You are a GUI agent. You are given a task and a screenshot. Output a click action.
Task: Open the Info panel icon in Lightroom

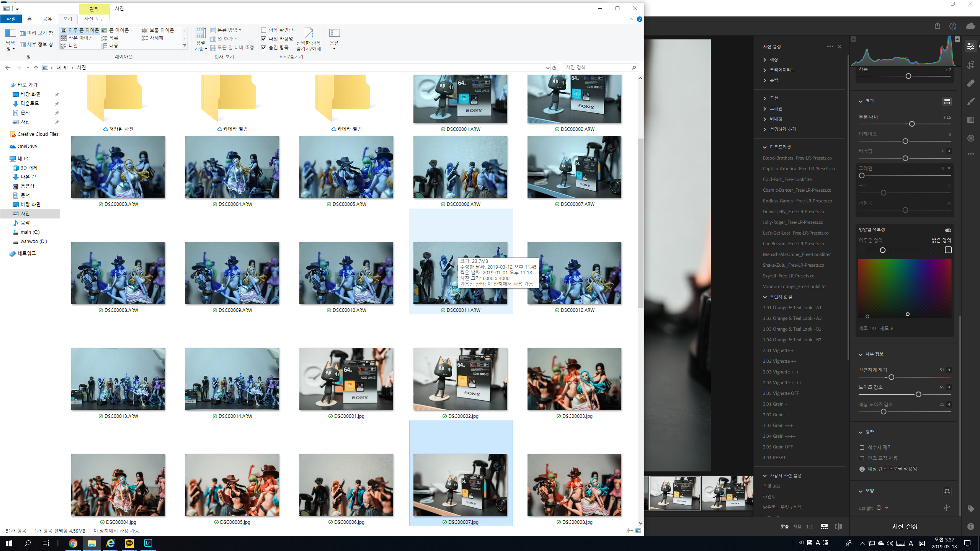(970, 527)
